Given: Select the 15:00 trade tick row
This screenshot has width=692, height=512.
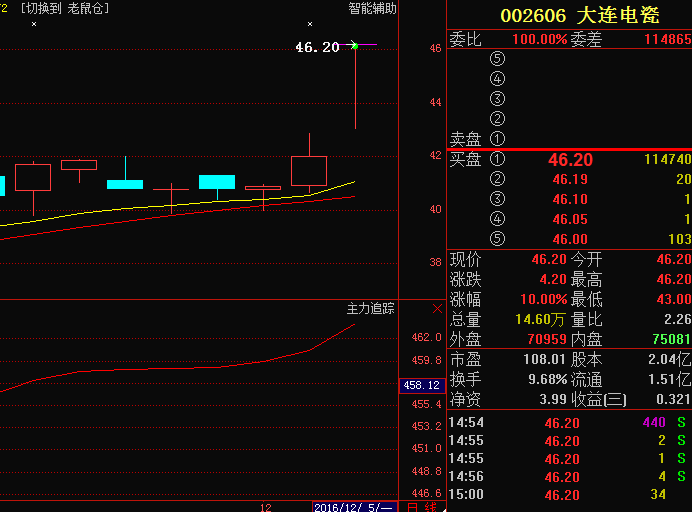Looking at the screenshot, I should click(569, 494).
